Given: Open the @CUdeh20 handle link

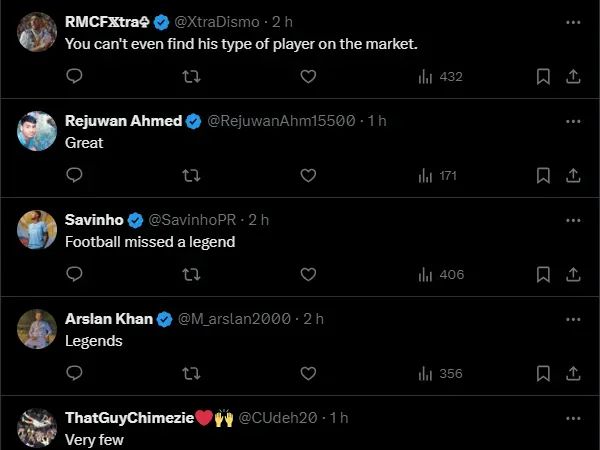Looking at the screenshot, I should tap(281, 417).
